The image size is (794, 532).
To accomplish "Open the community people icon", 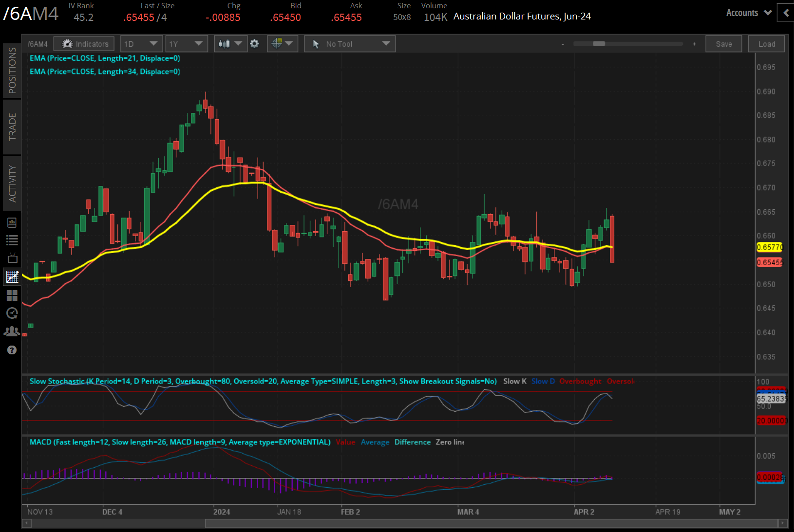I will (x=12, y=331).
